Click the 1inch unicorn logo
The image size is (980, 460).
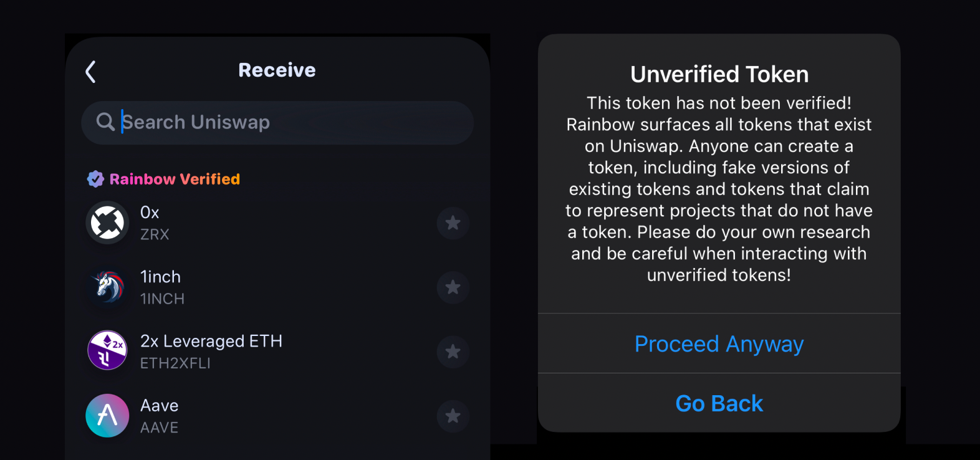coord(107,287)
